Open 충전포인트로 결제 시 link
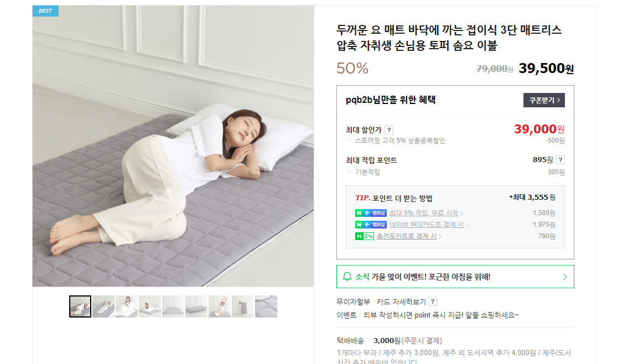The height and width of the screenshot is (364, 633). tap(407, 236)
